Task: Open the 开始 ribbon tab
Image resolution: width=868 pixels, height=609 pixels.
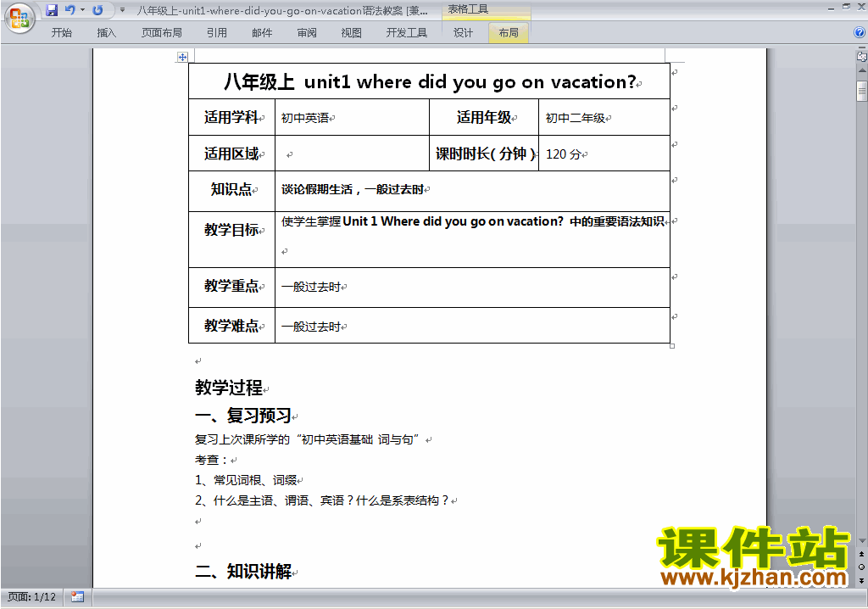Action: point(61,33)
